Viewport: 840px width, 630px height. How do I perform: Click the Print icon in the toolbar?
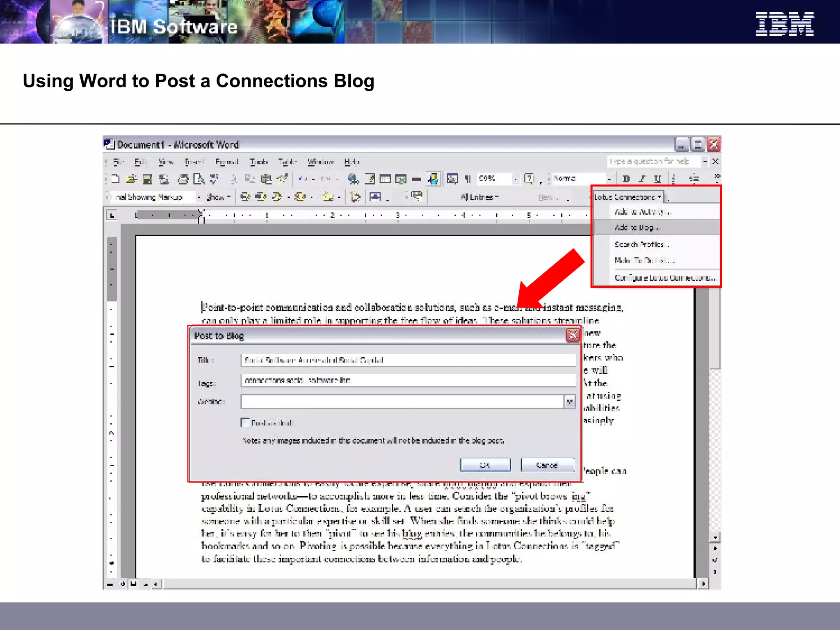coord(183,179)
